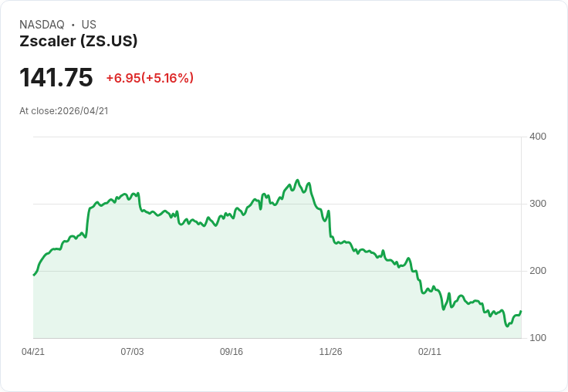Click the 02/11 x-axis date label
This screenshot has height=392, width=568.
[x=430, y=352]
